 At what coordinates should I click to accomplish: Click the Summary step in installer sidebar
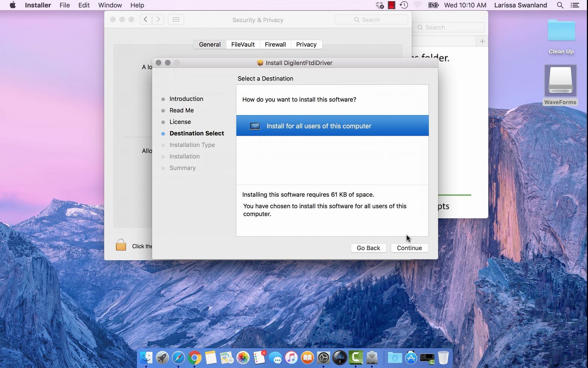183,168
